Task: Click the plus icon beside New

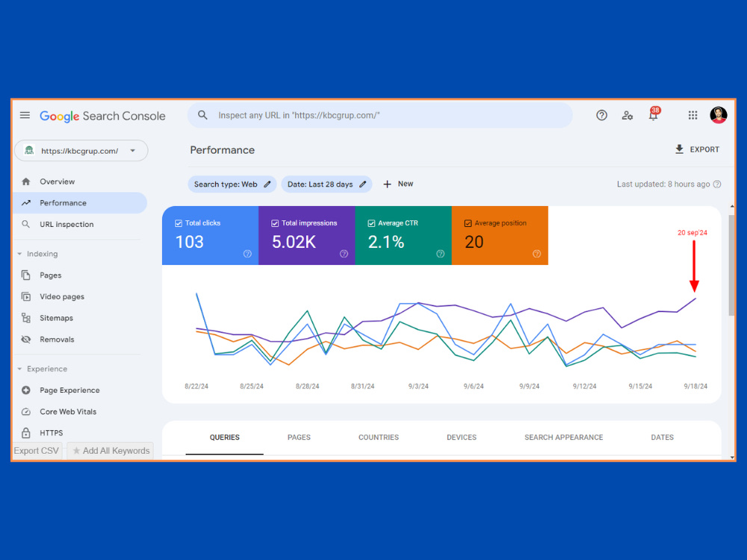Action: pyautogui.click(x=387, y=184)
